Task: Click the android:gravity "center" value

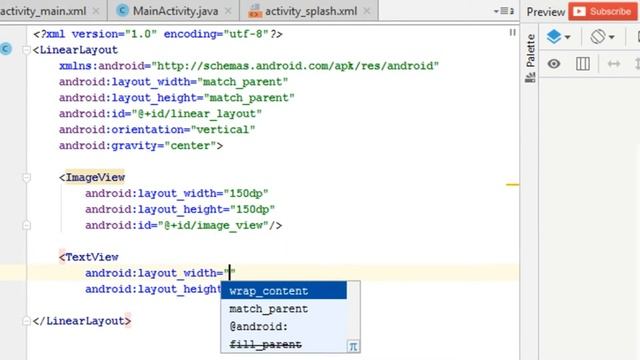Action: pyautogui.click(x=190, y=146)
